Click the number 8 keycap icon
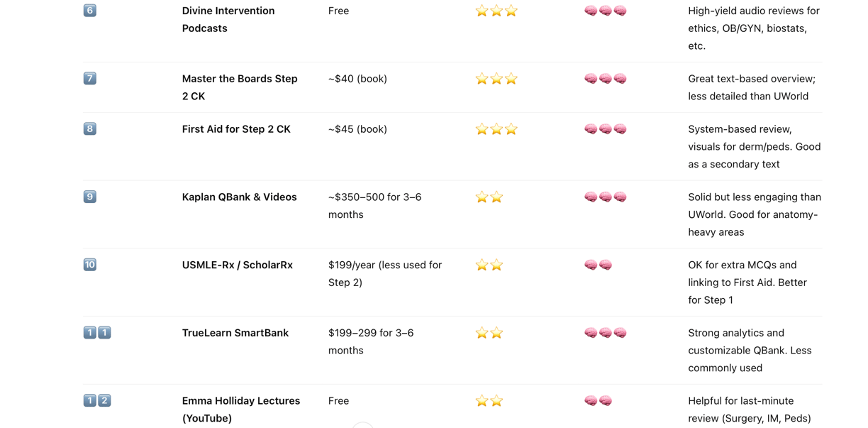The image size is (868, 428). pos(90,129)
